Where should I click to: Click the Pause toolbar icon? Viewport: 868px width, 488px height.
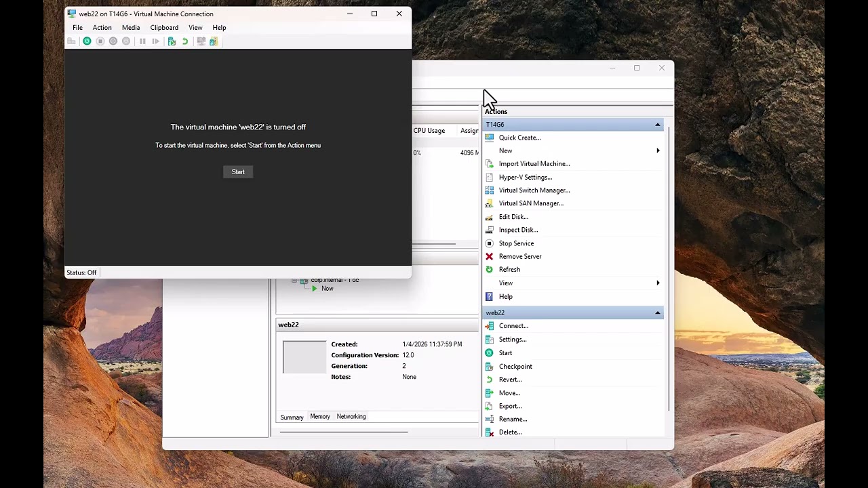(142, 41)
